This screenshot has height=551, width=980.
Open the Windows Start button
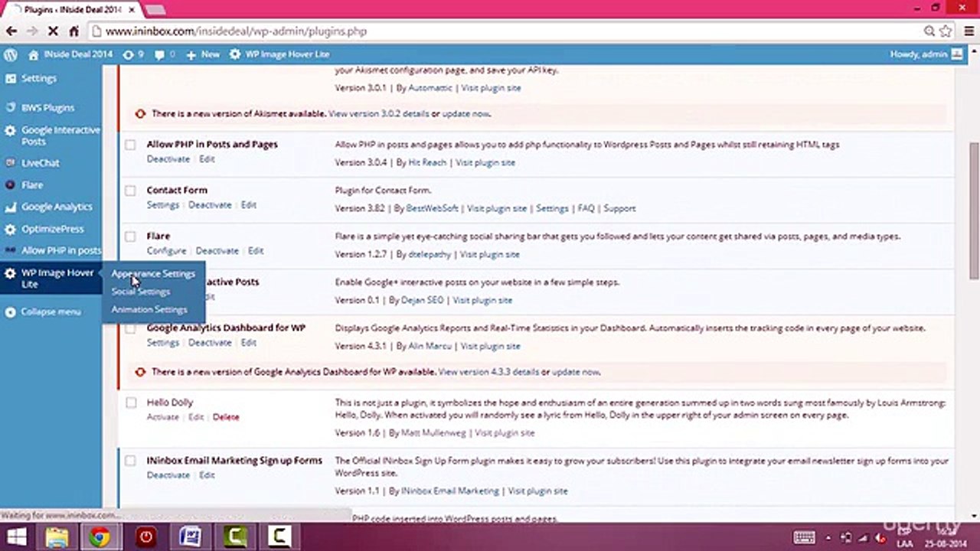click(x=16, y=537)
